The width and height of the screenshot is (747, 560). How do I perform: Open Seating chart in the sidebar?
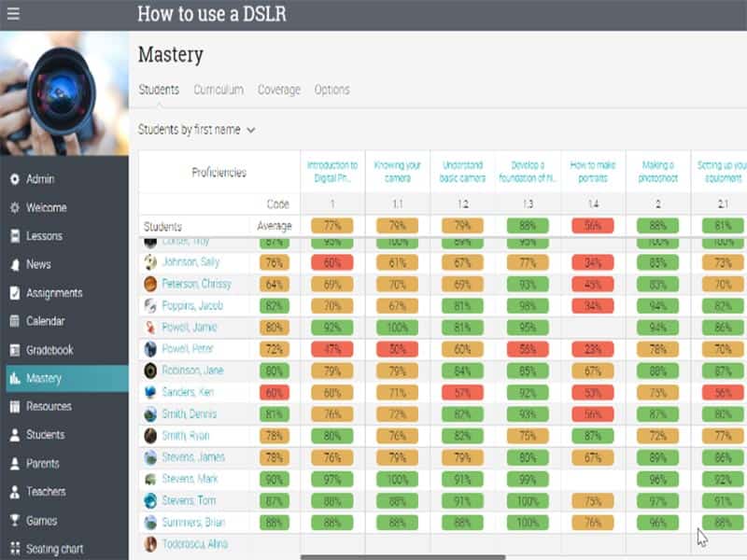[66, 549]
